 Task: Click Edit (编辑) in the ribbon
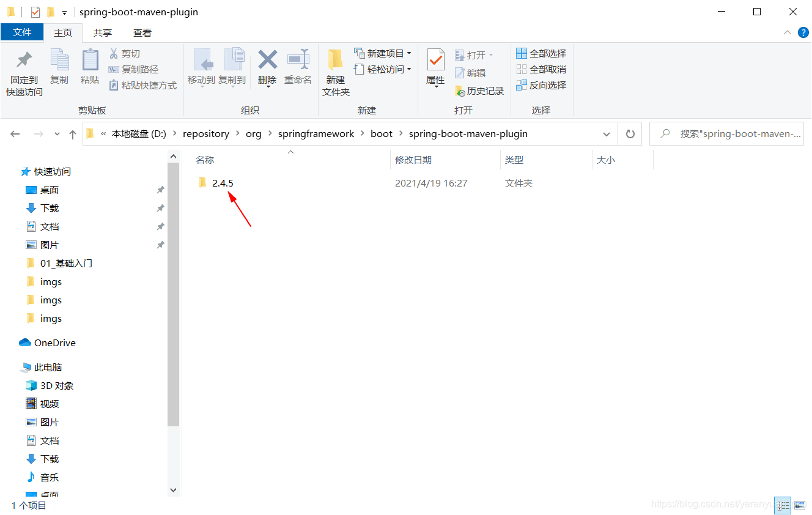(470, 73)
